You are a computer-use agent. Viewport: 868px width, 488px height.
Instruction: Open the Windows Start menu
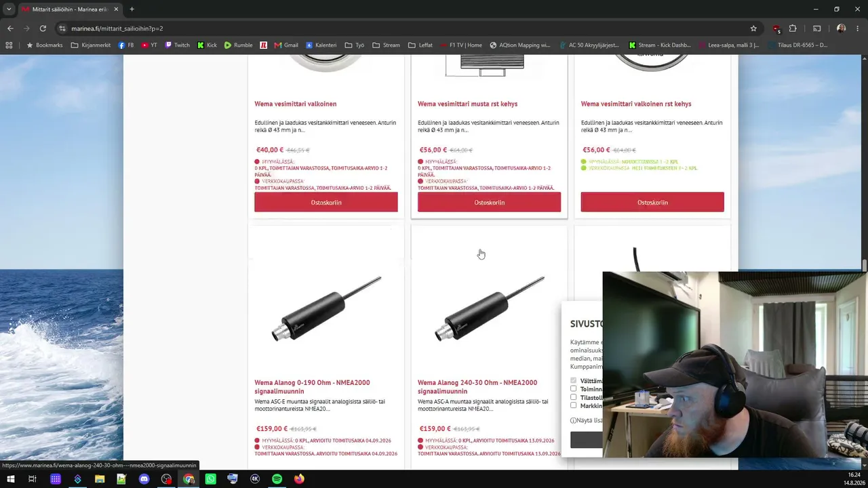pyautogui.click(x=11, y=479)
